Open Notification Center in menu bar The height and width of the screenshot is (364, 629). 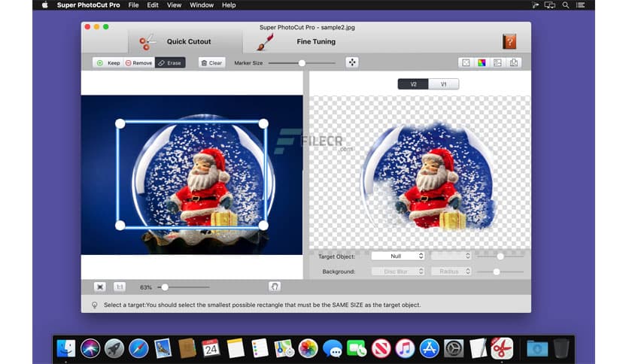[x=580, y=5]
